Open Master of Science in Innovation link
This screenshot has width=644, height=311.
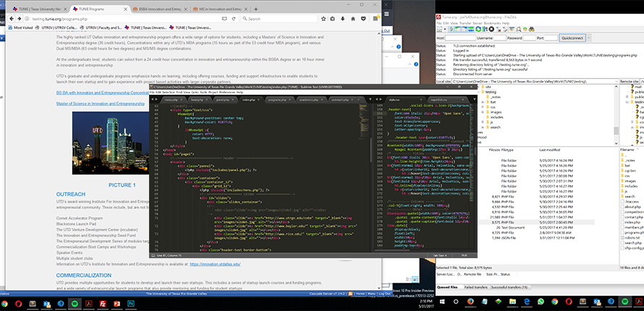pos(101,103)
